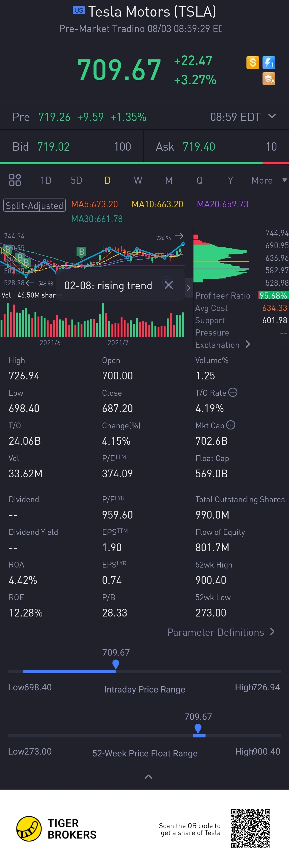Image resolution: width=289 pixels, height=868 pixels.
Task: Toggle the Split-Adjusted button
Action: point(34,205)
